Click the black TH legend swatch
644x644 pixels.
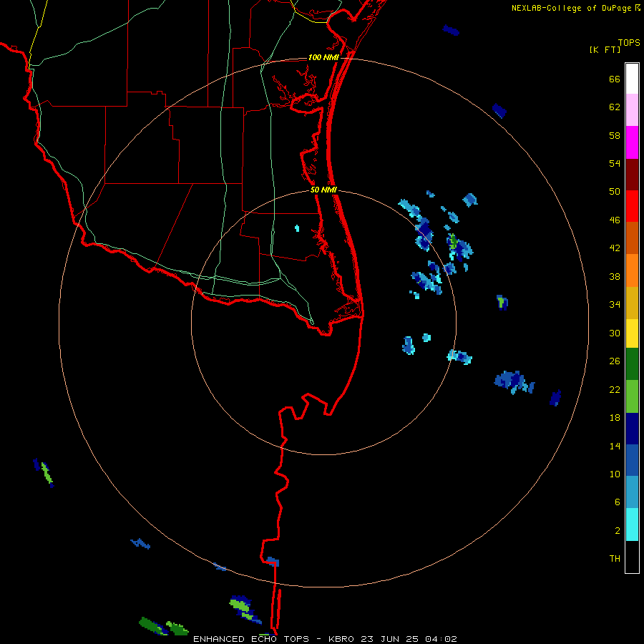(x=632, y=557)
